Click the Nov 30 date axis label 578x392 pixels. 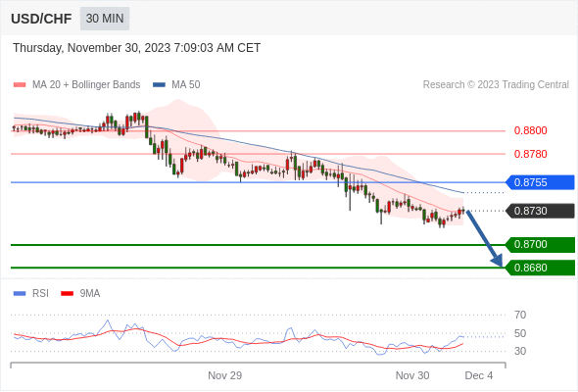point(412,375)
